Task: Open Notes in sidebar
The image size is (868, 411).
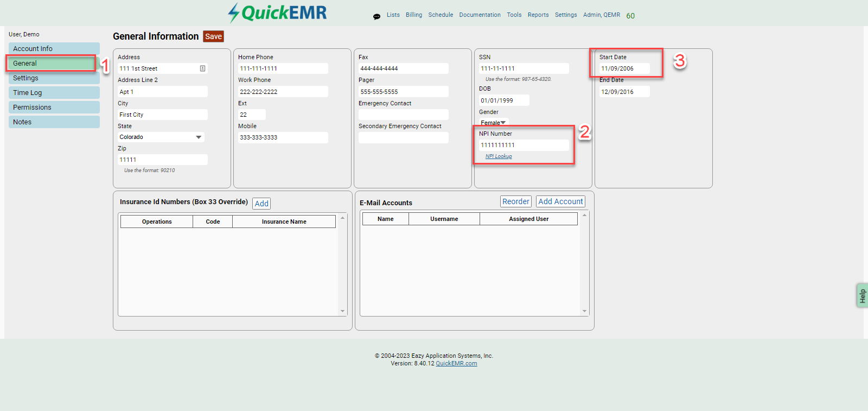Action: 54,122
